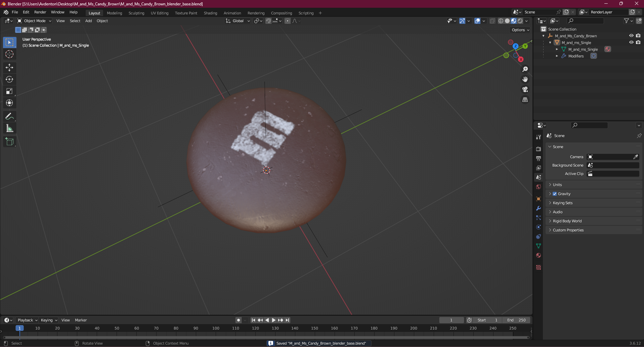Jump to the timeline end frame
This screenshot has width=644, height=347.
click(x=287, y=320)
